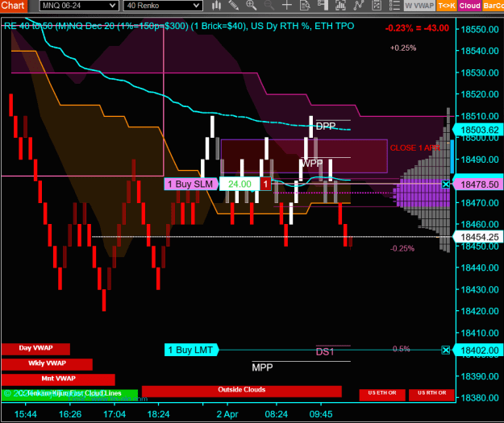The width and height of the screenshot is (504, 423).
Task: Click the DS1 support label
Action: pyautogui.click(x=325, y=352)
